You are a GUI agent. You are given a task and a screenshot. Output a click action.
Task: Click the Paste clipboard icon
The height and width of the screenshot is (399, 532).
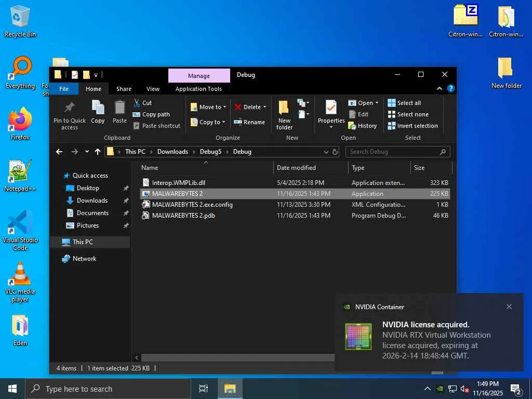(119, 108)
